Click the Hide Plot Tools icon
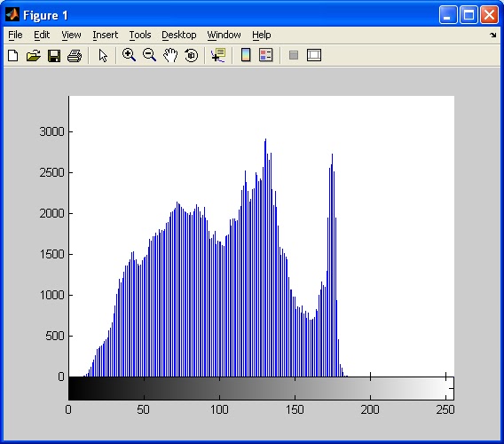 pyautogui.click(x=294, y=55)
